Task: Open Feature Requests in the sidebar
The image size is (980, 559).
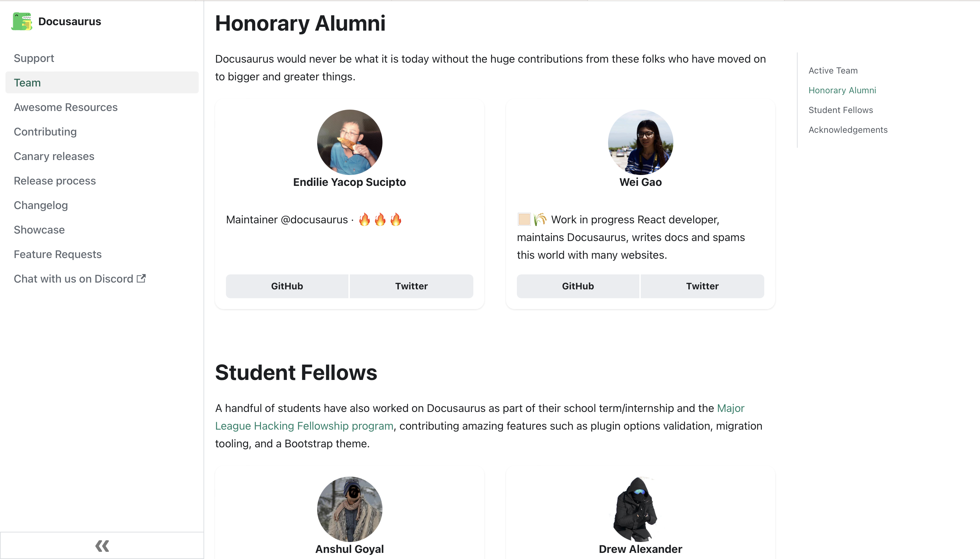Action: tap(58, 254)
